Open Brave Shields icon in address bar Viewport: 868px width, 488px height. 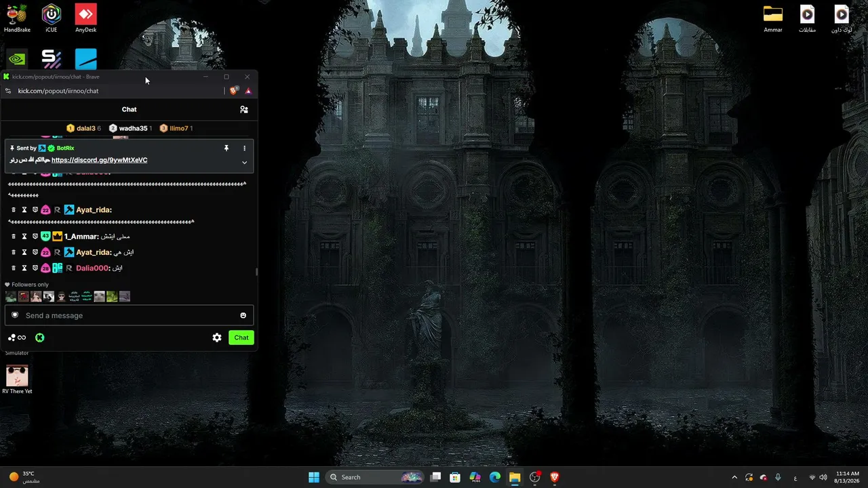pyautogui.click(x=234, y=91)
